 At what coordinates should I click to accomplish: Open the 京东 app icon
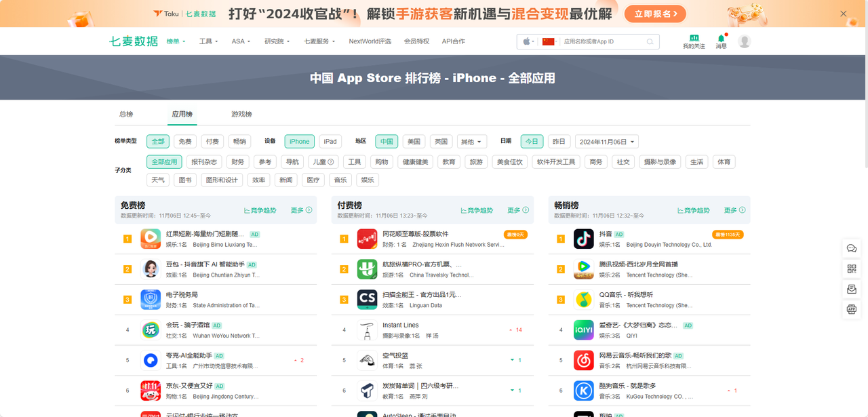click(x=151, y=391)
